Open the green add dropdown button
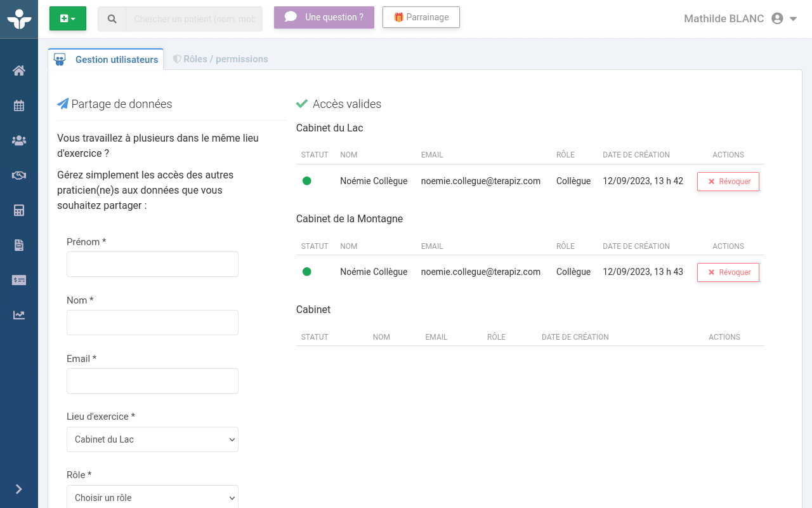This screenshot has height=508, width=812. [68, 18]
